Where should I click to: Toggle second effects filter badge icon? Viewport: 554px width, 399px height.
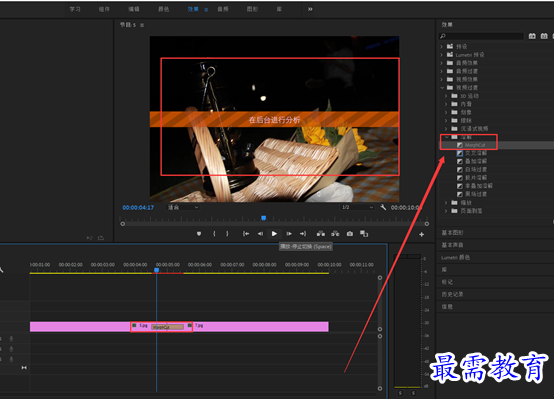[x=544, y=36]
